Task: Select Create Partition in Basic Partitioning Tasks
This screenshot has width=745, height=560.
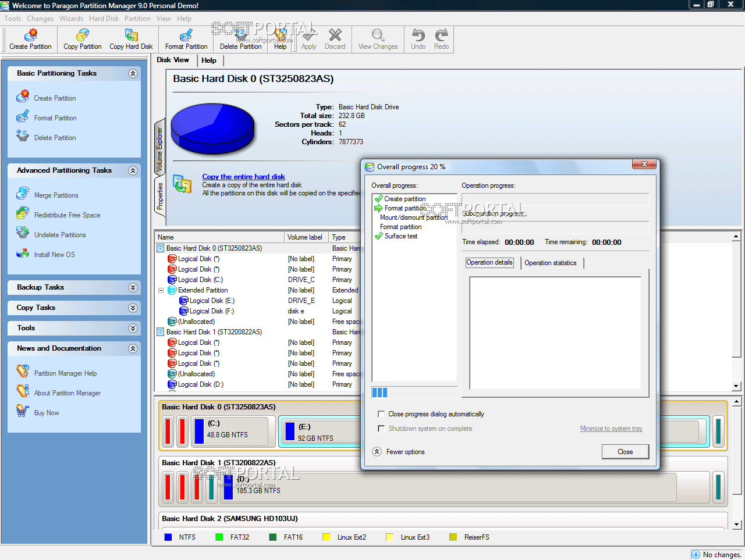Action: (55, 98)
